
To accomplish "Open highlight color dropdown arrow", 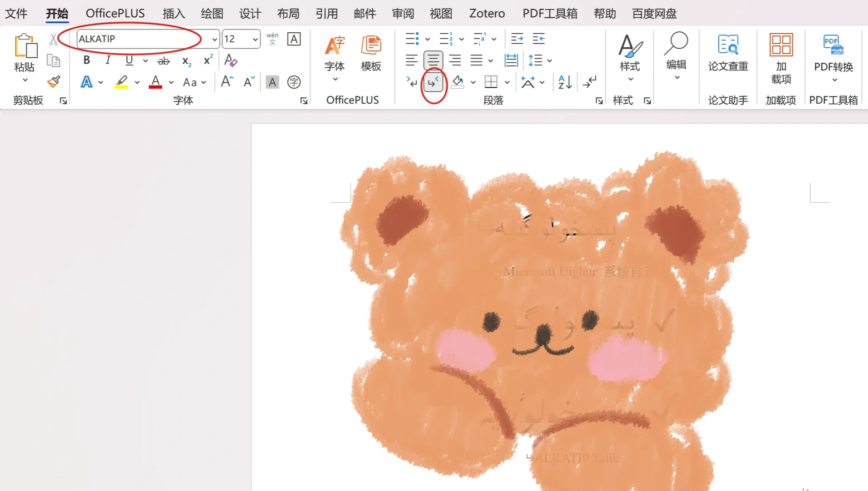I will tap(137, 82).
